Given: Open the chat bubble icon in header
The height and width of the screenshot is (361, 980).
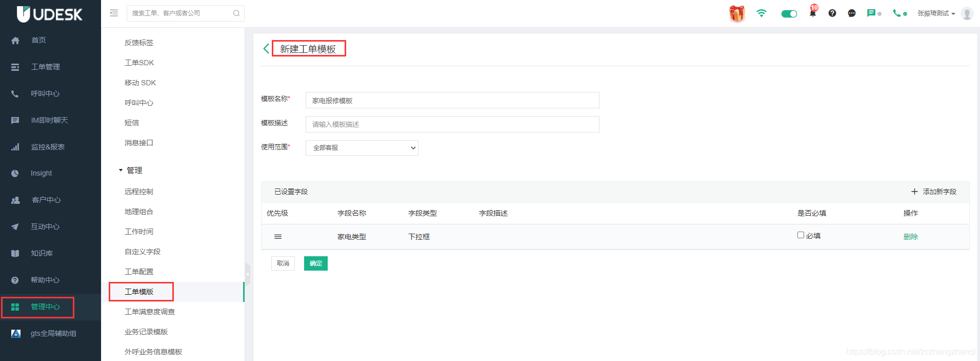Looking at the screenshot, I should point(852,13).
